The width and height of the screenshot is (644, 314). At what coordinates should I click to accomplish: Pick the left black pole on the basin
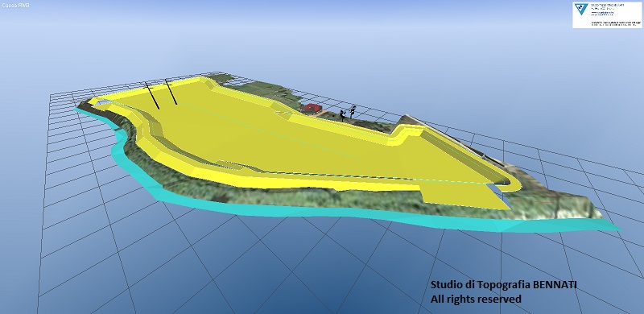[x=151, y=95]
